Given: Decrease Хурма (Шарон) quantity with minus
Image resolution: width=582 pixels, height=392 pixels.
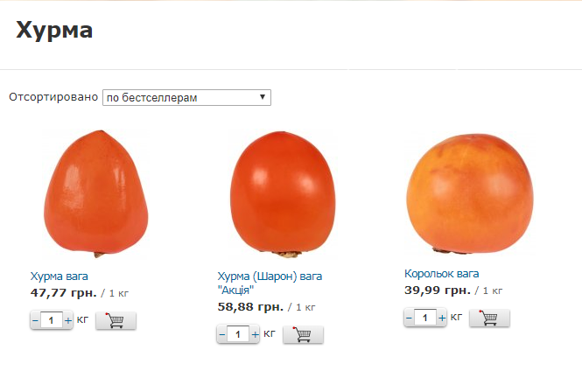Looking at the screenshot, I should (x=222, y=335).
